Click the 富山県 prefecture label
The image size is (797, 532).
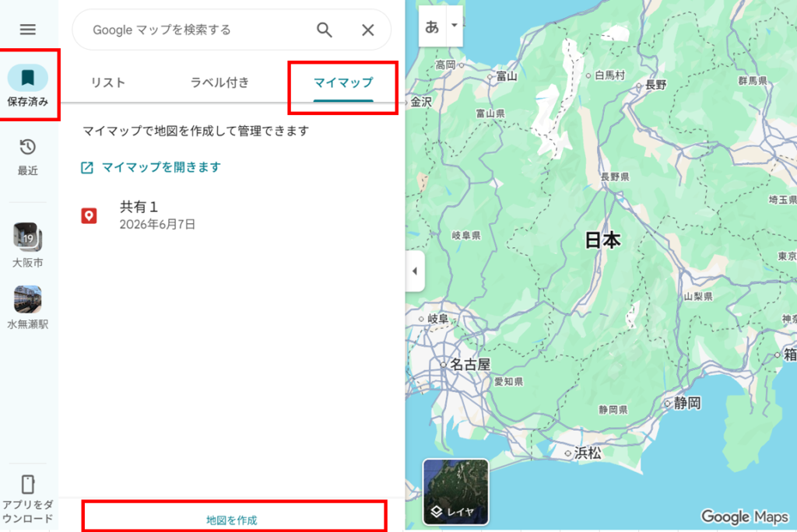(490, 114)
